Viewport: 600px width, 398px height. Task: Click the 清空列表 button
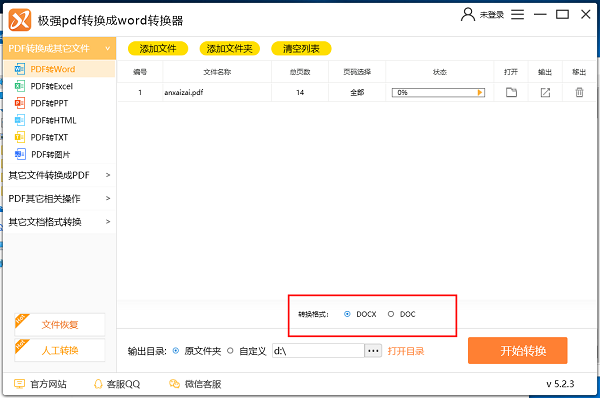[x=301, y=49]
